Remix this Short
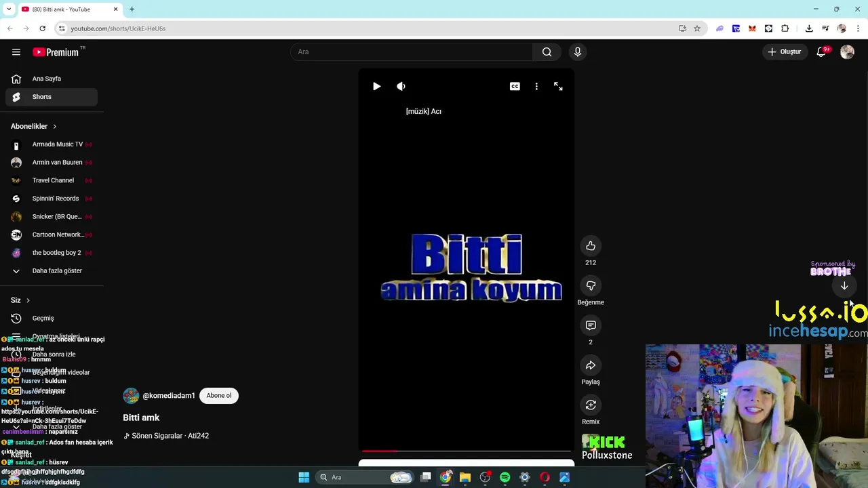 591,405
